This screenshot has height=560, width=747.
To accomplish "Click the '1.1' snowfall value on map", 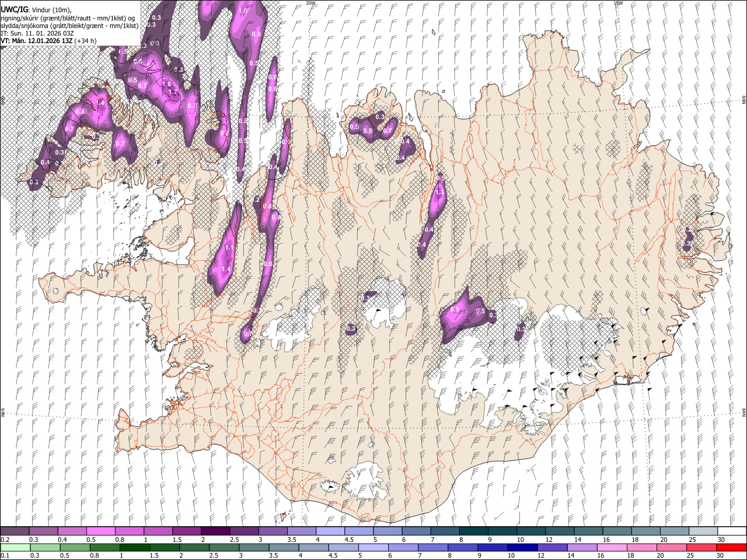I will coord(229,248).
